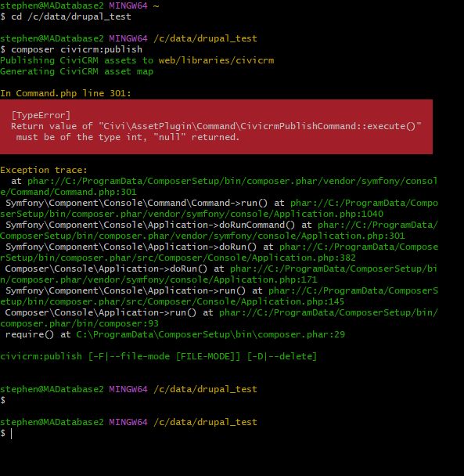This screenshot has height=476, width=464.
Task: Click the last '/c/data/drupal_test' prompt path
Action: point(205,422)
